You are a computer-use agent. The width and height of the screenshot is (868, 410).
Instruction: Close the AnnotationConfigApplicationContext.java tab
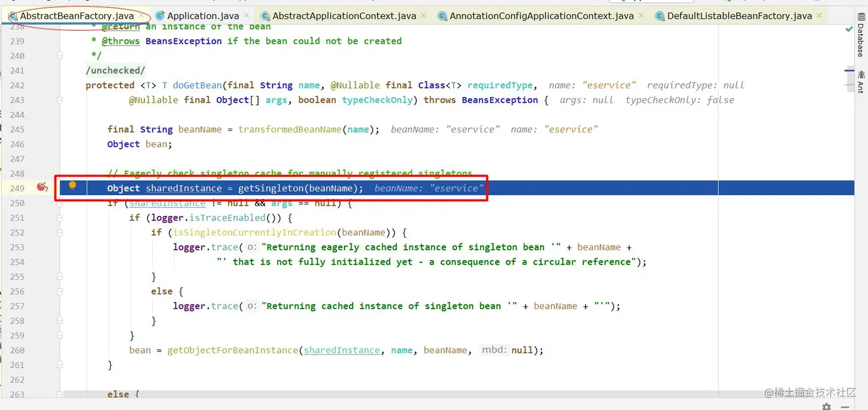pos(642,16)
